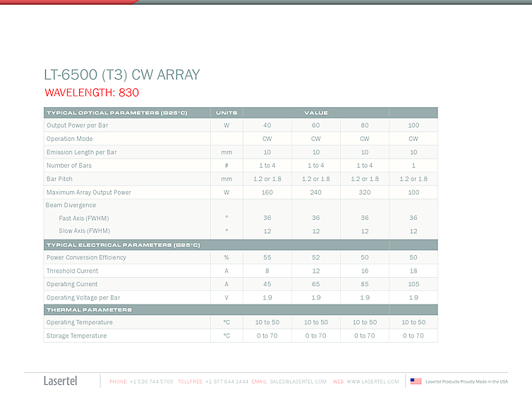Click the Threshold Current row label
The width and height of the screenshot is (532, 399).
pyautogui.click(x=72, y=271)
